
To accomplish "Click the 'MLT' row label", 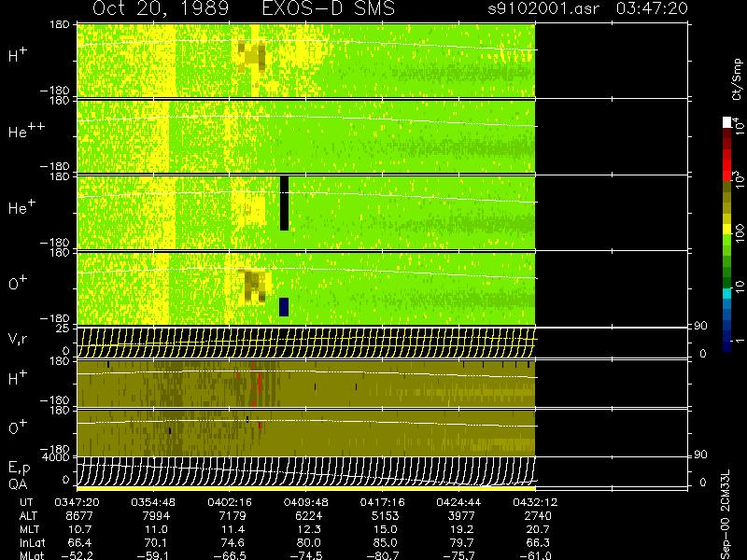I will (29, 529).
